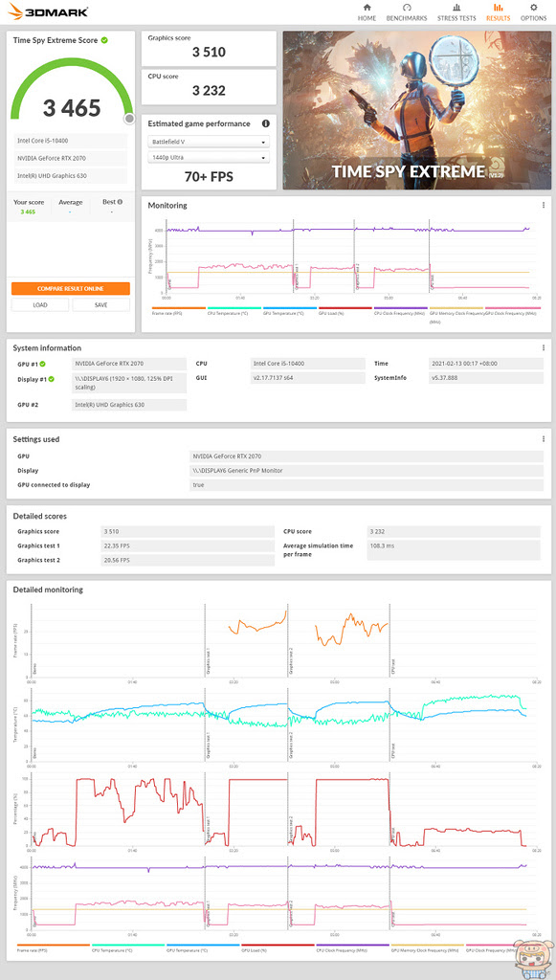Toggle GPU Memory Clock Frequency in Detailed monitoring legend
Image resolution: width=556 pixels, height=980 pixels.
tap(428, 948)
